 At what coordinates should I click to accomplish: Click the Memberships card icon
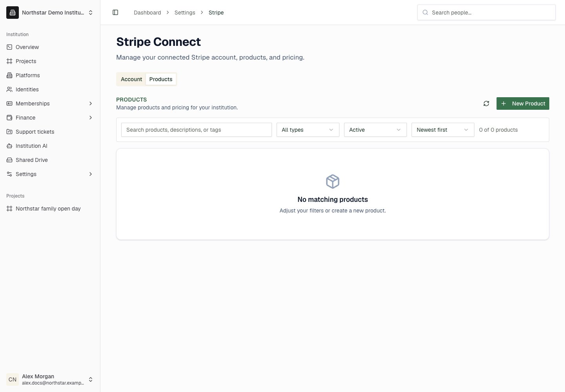point(9,103)
